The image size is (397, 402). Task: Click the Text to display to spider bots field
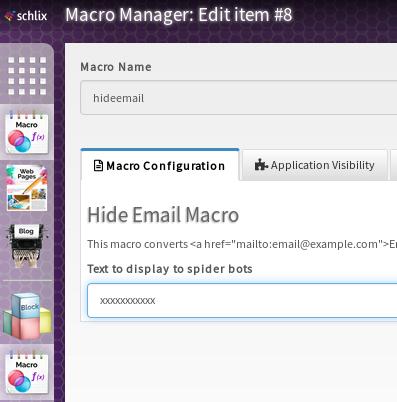242,300
